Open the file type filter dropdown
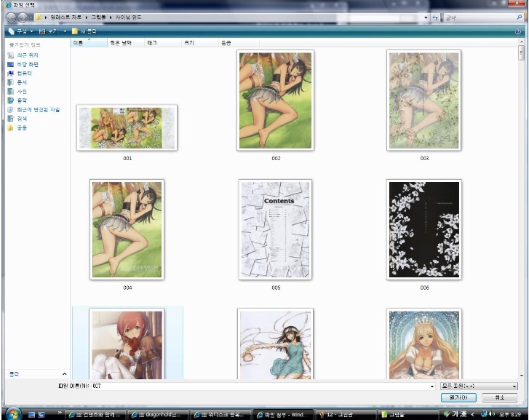The width and height of the screenshot is (529, 420). (479, 387)
